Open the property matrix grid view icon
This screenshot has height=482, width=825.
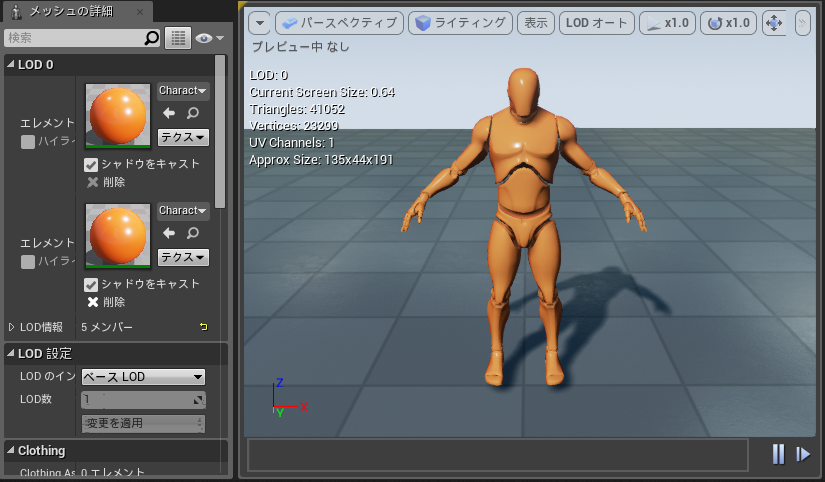[178, 38]
